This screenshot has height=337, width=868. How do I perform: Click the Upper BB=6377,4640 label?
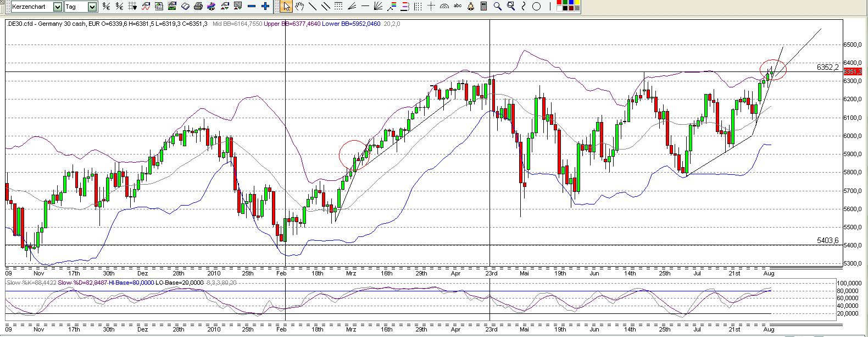292,24
